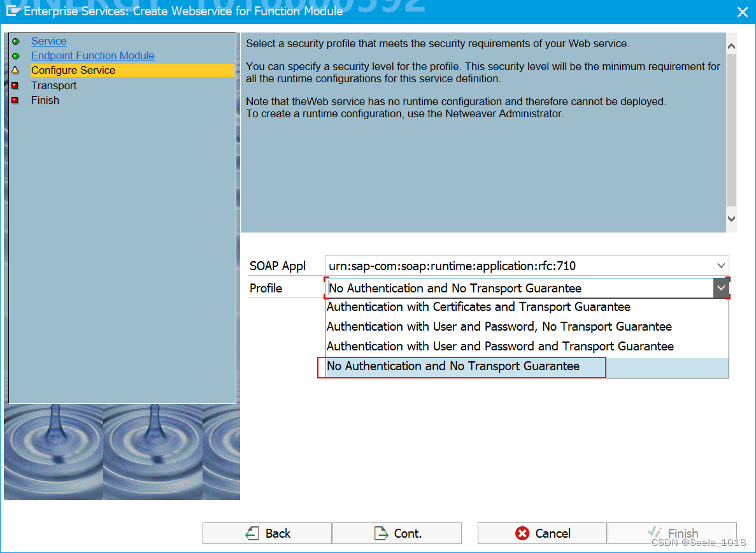Click the red status icon beside Transport
756x553 pixels.
(x=17, y=85)
